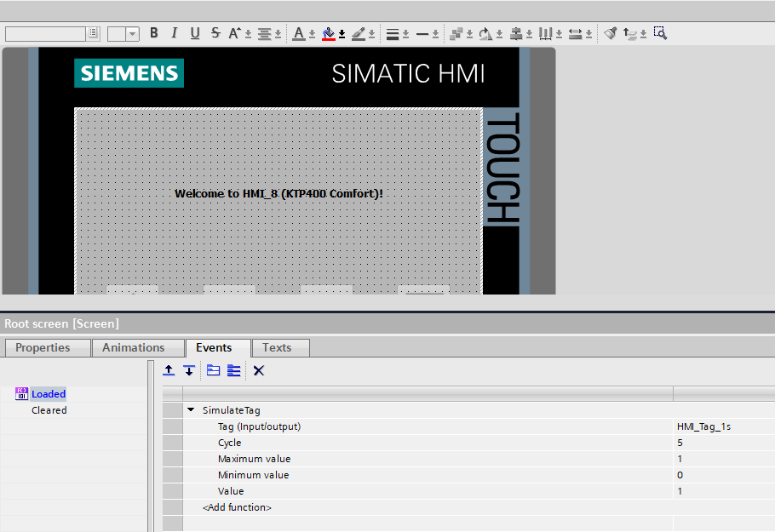Toggle italic text formatting
This screenshot has height=532, width=775.
(x=175, y=33)
